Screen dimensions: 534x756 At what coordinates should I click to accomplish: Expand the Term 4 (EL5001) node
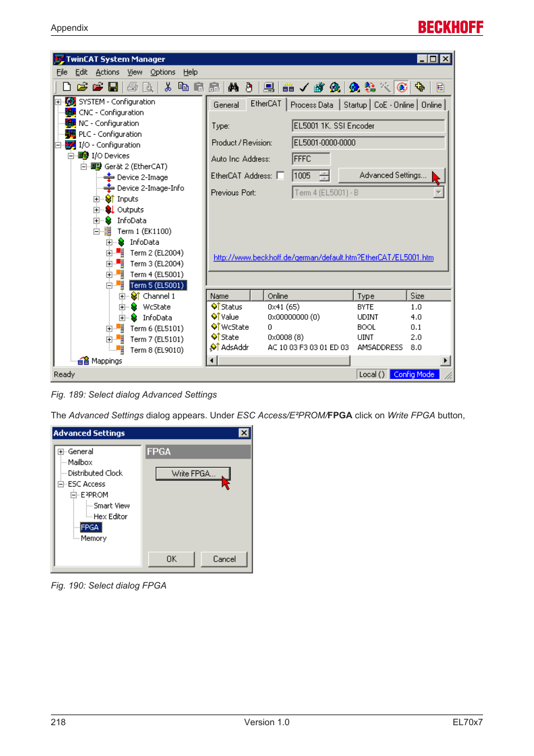(109, 274)
